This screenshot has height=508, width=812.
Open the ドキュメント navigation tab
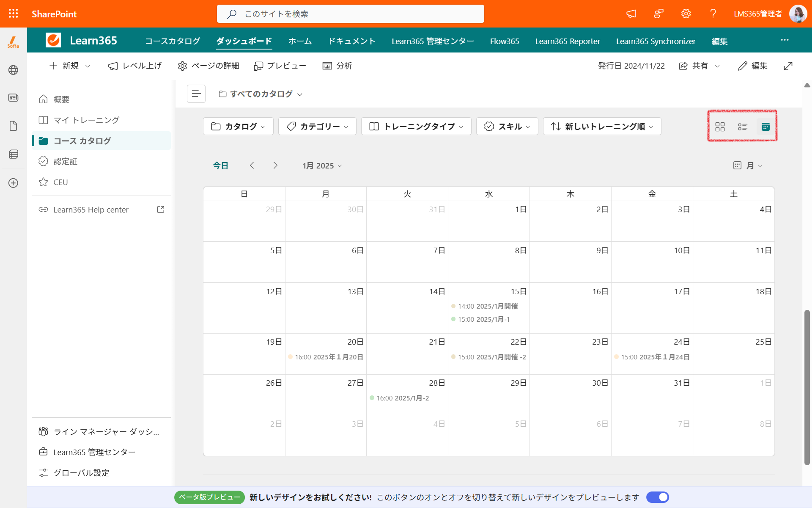coord(352,41)
